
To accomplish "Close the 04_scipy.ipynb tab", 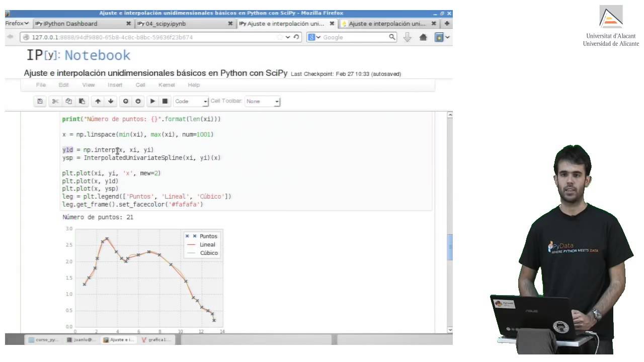I will 230,24.
